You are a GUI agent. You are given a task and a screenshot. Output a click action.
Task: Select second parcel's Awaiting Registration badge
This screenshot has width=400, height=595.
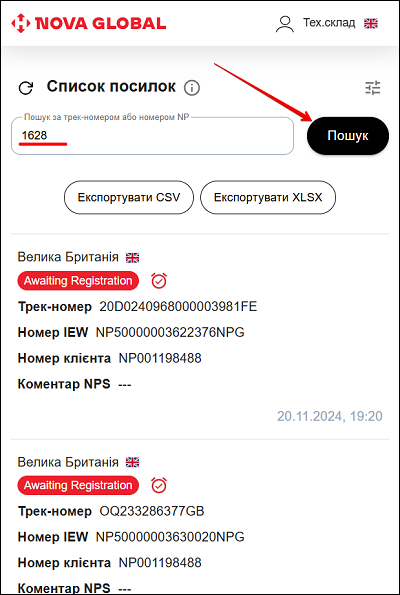click(78, 485)
